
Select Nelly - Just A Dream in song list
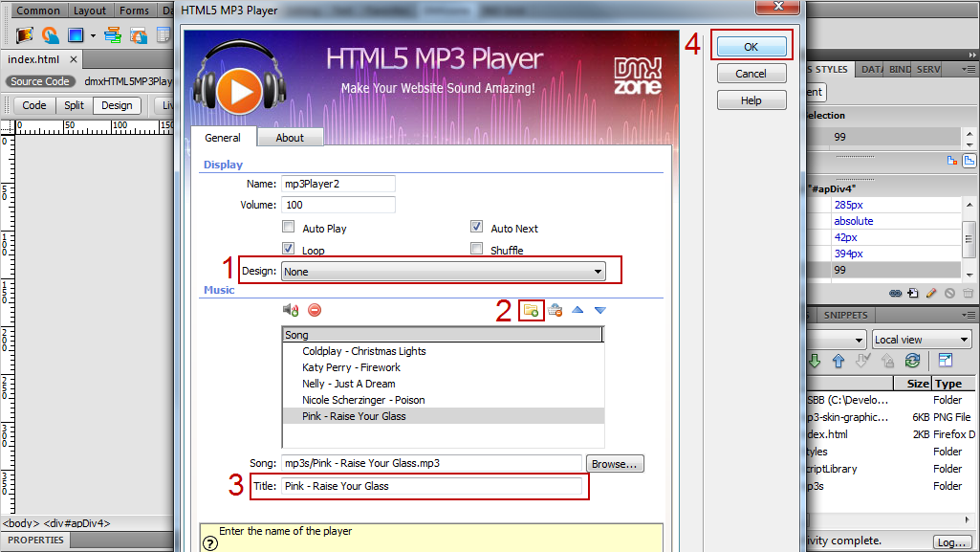coord(444,384)
